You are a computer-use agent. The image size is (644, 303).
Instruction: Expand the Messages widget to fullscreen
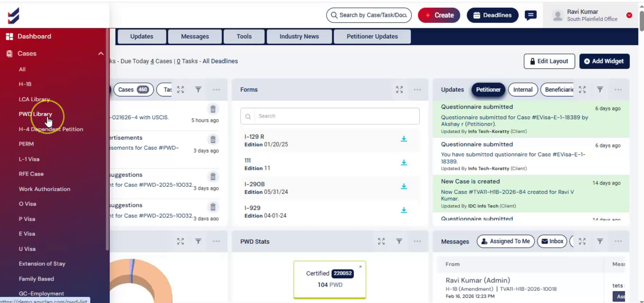click(x=582, y=241)
